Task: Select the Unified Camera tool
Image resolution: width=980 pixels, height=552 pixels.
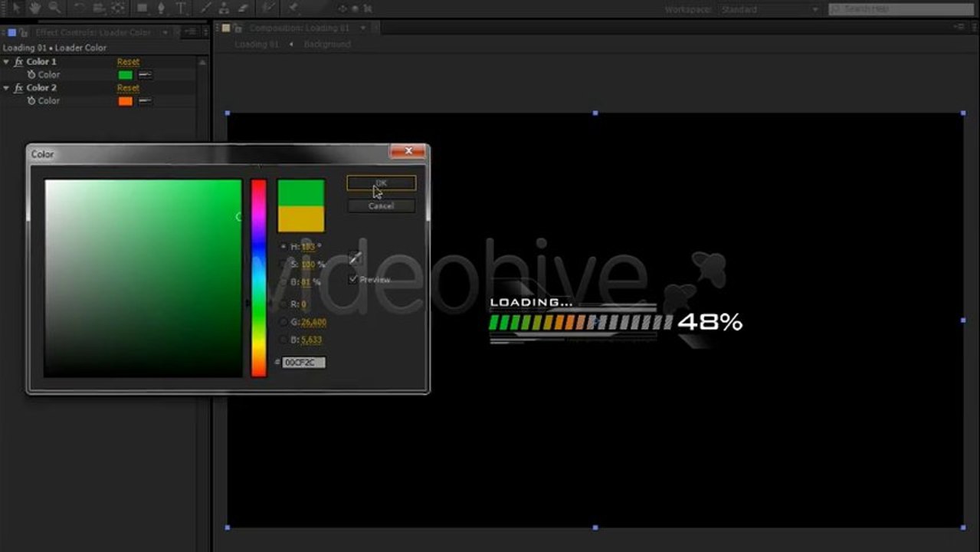Action: (x=99, y=8)
